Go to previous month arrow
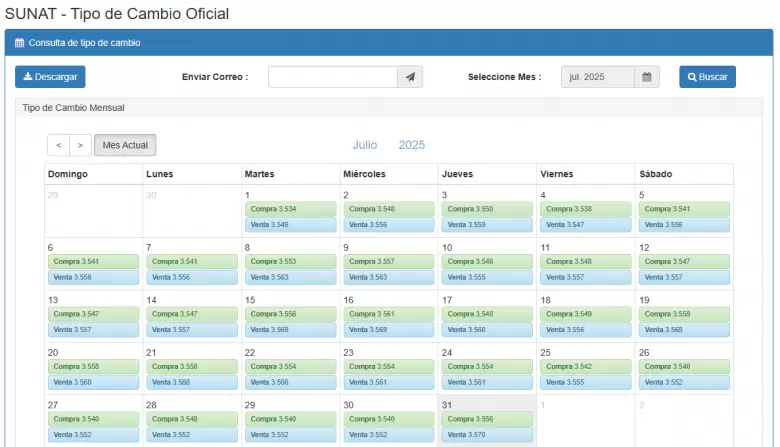 click(59, 145)
